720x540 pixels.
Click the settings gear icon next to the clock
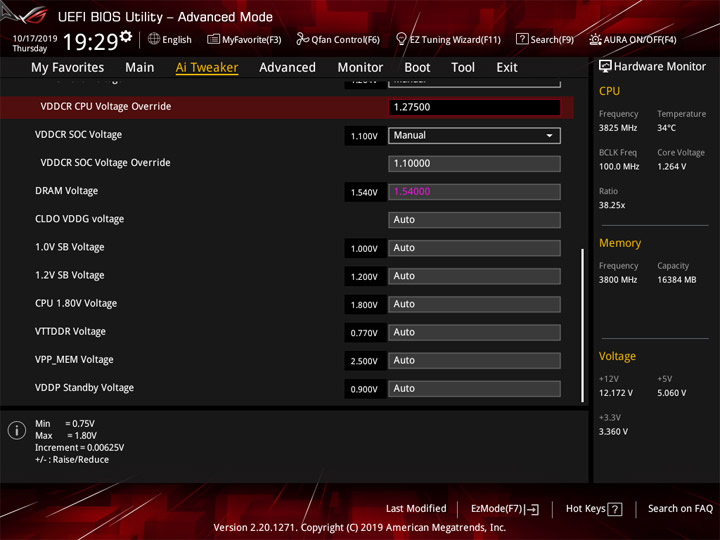[126, 36]
